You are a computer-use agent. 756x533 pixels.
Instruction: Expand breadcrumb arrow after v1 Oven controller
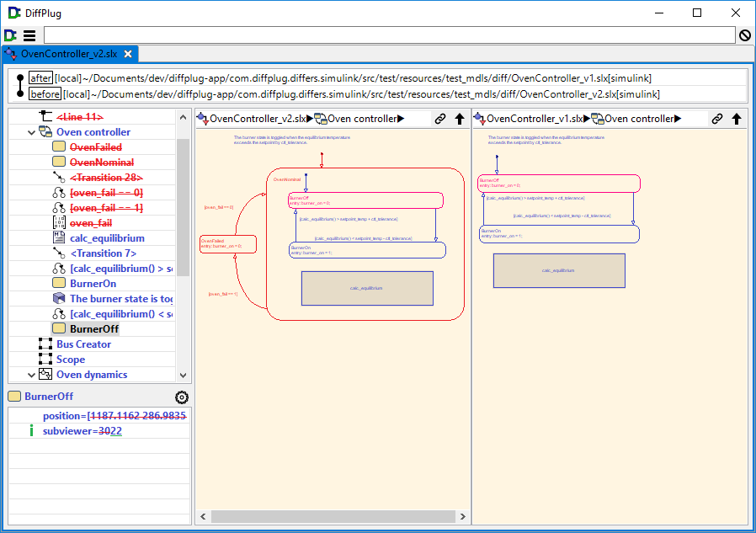(x=678, y=119)
